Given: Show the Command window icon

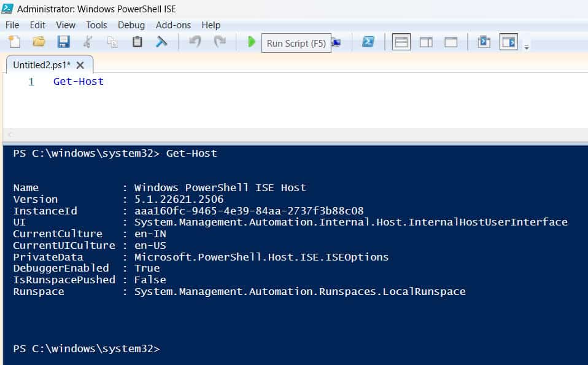Looking at the screenshot, I should tap(484, 42).
